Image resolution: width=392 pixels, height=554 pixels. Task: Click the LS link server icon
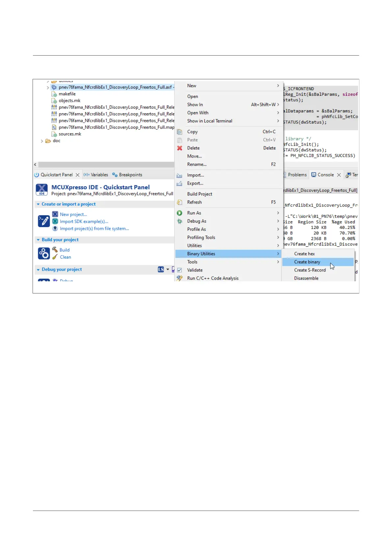(161, 269)
